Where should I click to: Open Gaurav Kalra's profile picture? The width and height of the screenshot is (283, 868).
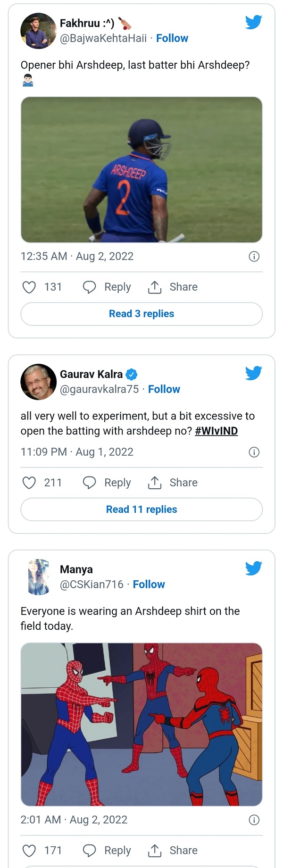39,382
